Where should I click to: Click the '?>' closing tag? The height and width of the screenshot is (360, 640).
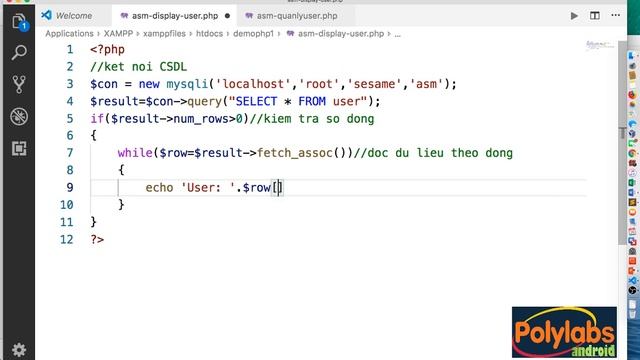(x=97, y=240)
